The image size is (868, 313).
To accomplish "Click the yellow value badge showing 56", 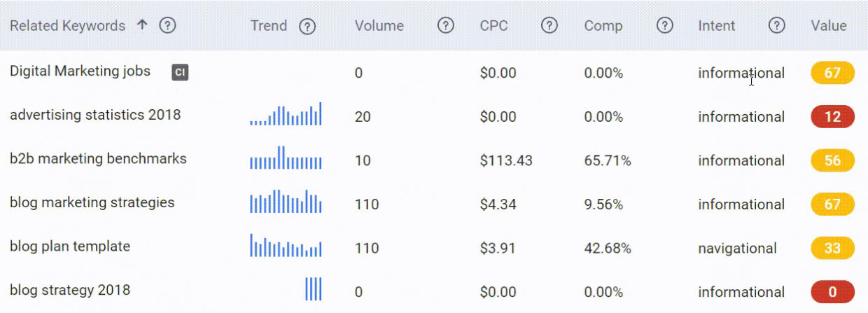I will (x=832, y=160).
